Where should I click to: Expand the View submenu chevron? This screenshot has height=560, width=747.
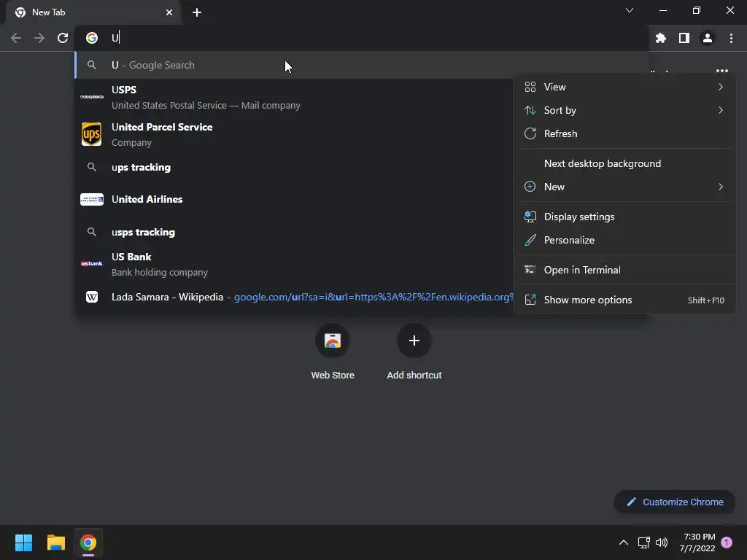pos(721,87)
